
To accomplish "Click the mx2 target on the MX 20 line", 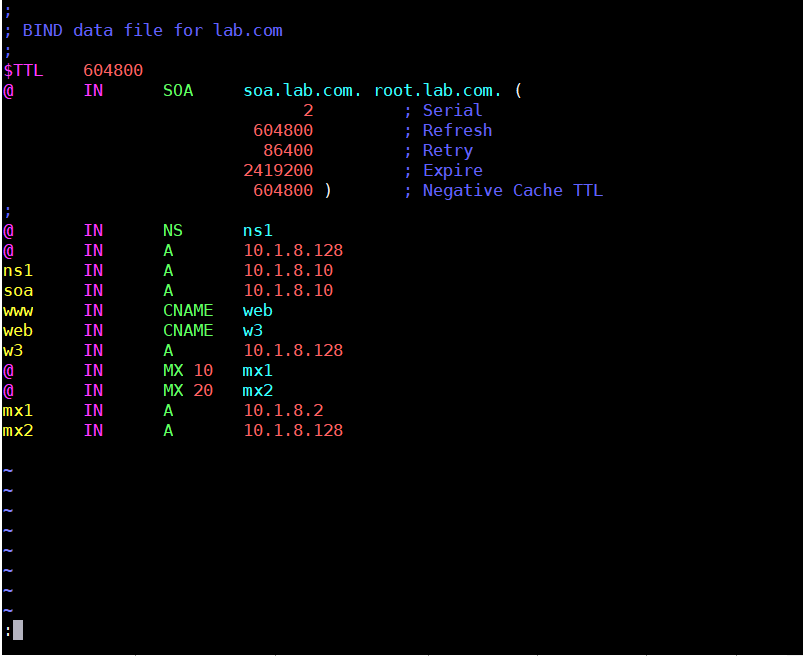I will pyautogui.click(x=258, y=390).
